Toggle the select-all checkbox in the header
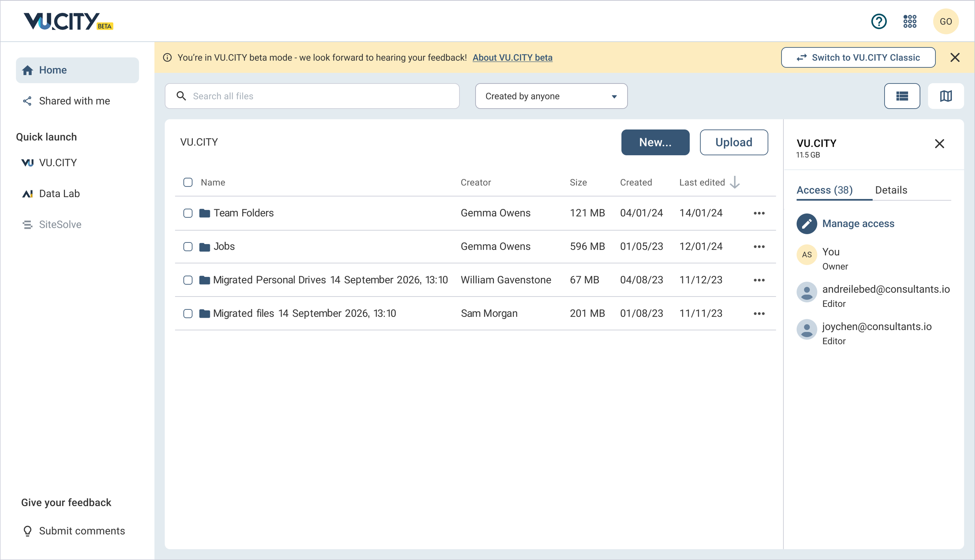The width and height of the screenshot is (975, 560). click(x=188, y=182)
